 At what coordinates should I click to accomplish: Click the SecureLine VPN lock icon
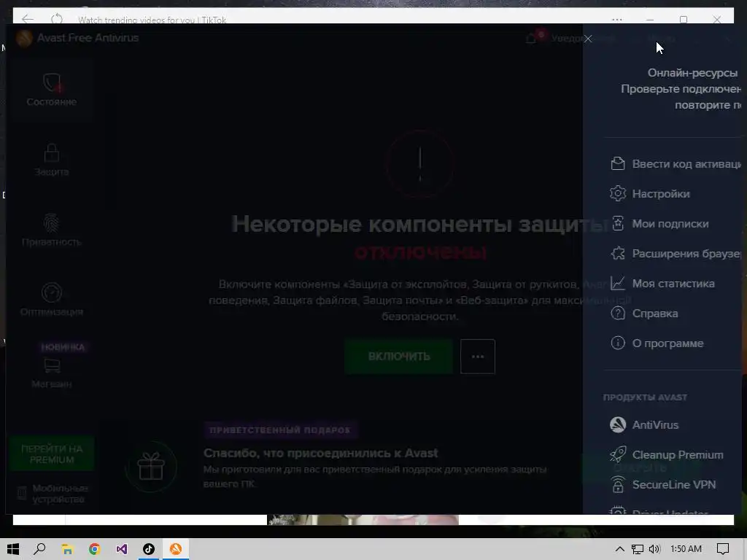(618, 484)
